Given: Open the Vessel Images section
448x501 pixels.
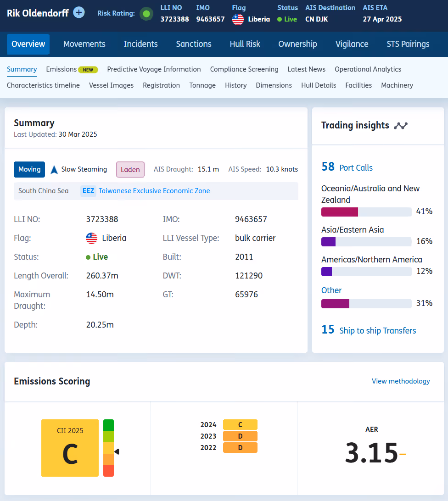Looking at the screenshot, I should click(111, 85).
